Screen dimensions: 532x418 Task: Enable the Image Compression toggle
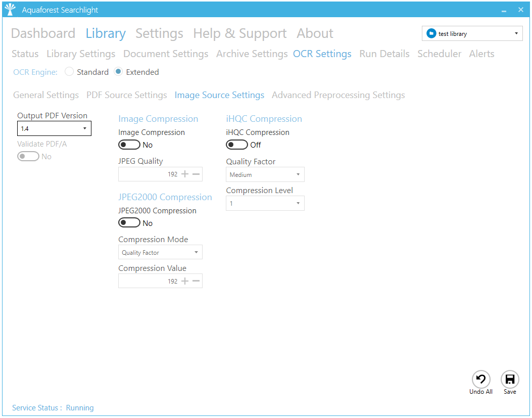coord(129,145)
